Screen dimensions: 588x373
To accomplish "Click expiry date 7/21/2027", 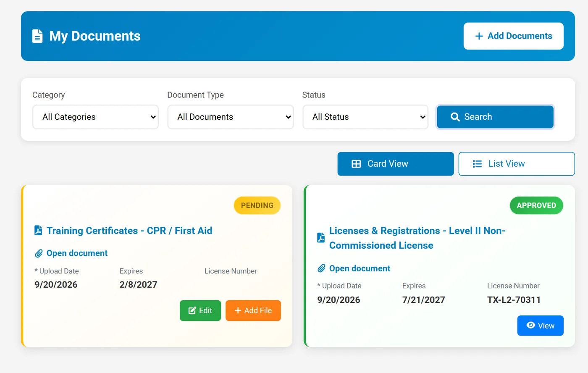I will point(423,300).
